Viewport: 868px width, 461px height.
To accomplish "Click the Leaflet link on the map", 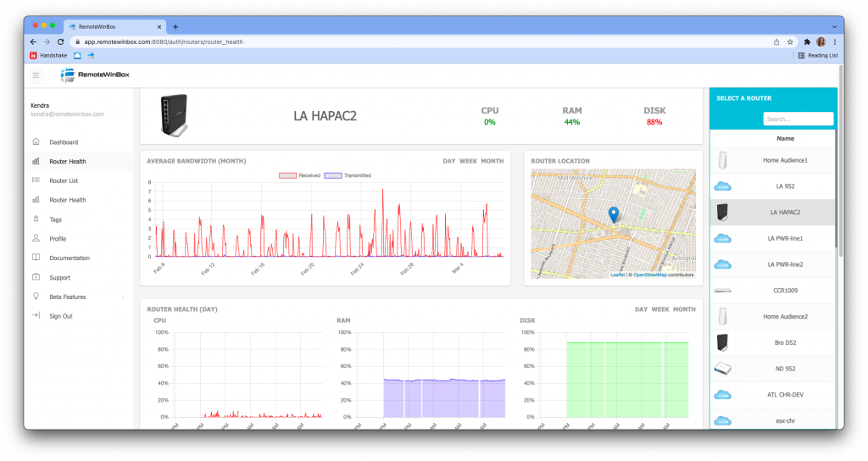I will click(617, 275).
